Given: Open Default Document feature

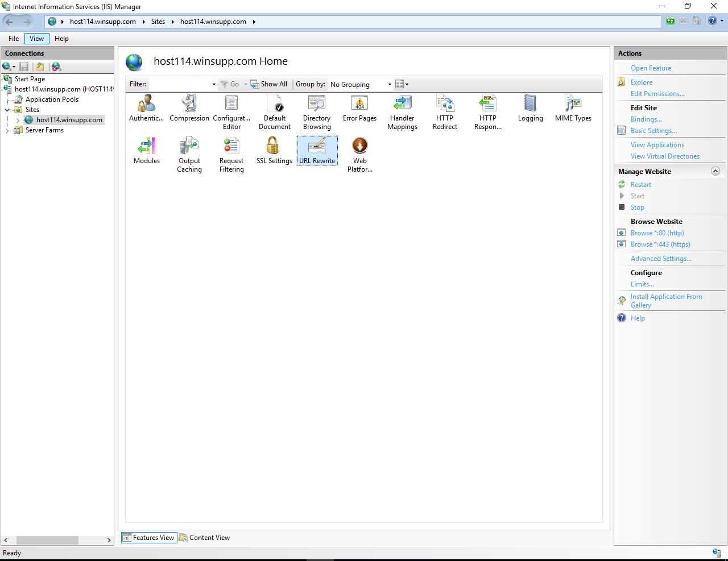Looking at the screenshot, I should tap(275, 112).
